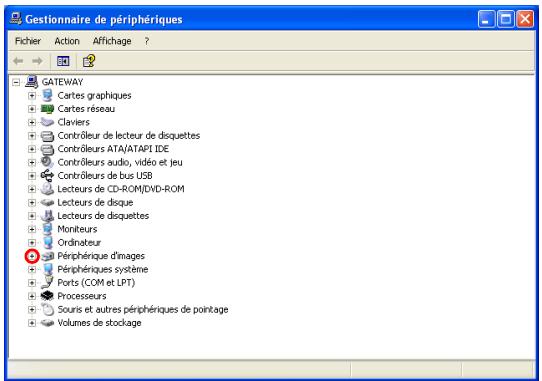
Task: Select the Moniteurs label
Action: pyautogui.click(x=77, y=229)
